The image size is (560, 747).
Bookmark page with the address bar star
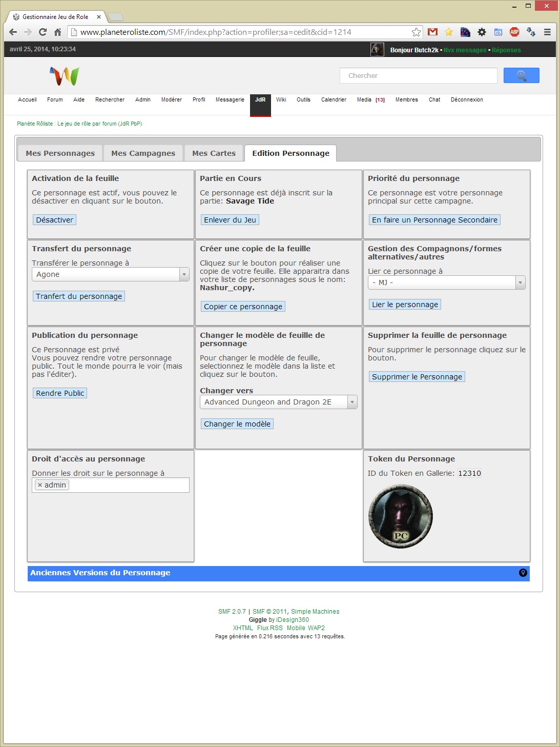pyautogui.click(x=416, y=32)
